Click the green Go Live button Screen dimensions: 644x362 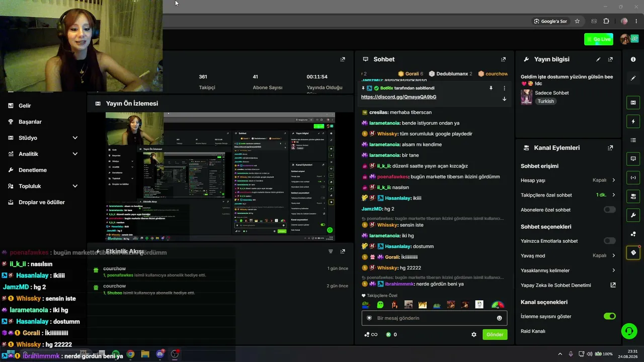coord(599,39)
